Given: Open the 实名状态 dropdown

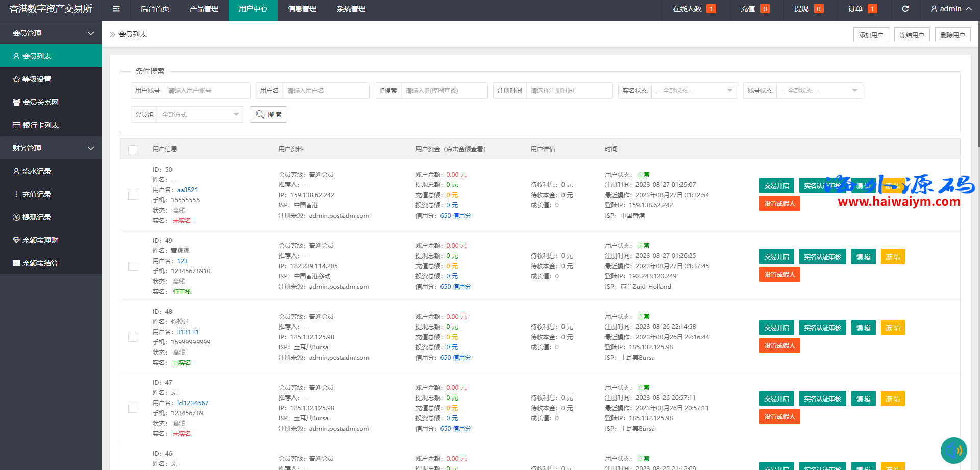Looking at the screenshot, I should (694, 90).
